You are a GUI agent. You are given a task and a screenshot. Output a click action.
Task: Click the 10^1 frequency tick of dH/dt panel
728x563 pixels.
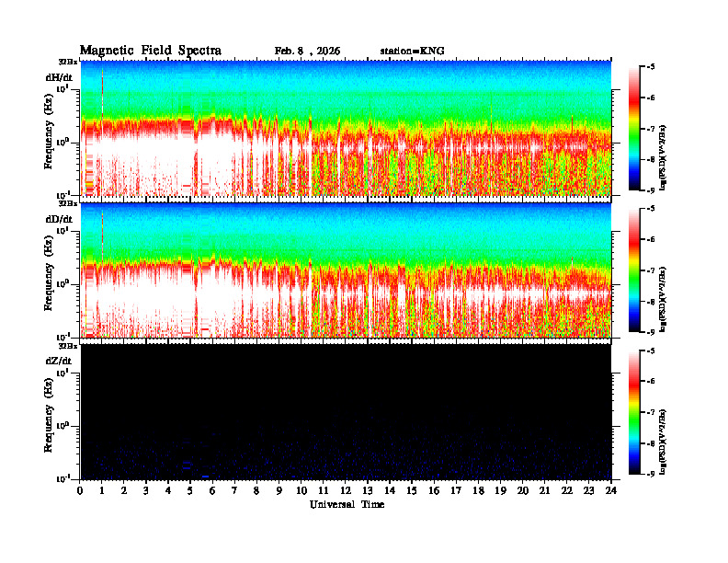point(63,88)
